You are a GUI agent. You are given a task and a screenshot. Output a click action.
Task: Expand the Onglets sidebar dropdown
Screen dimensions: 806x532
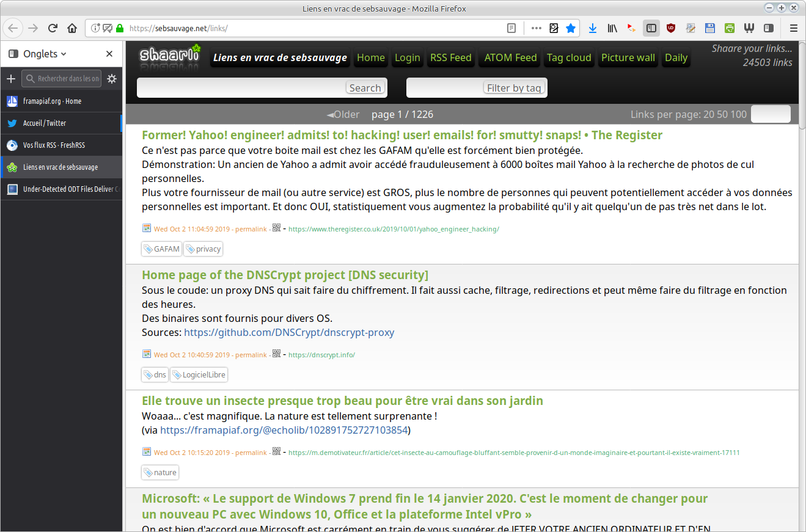(x=64, y=54)
